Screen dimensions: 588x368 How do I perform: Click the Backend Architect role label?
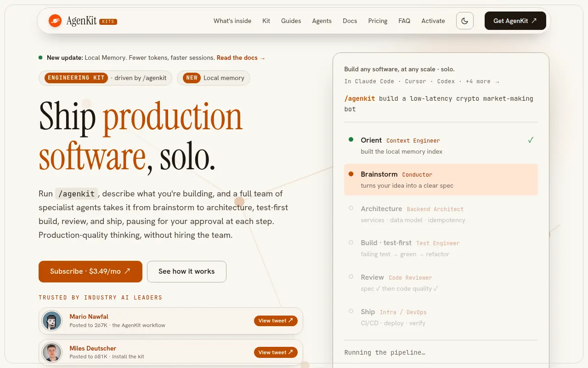[x=435, y=209]
